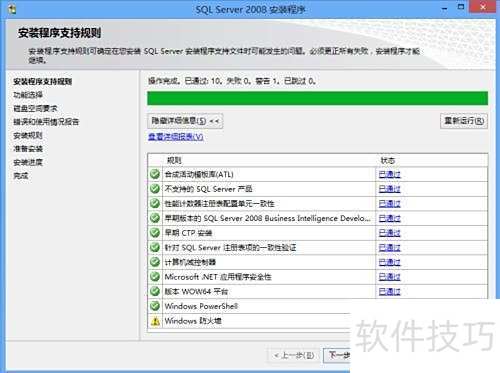Click the rule text 版本 WOW64 平台
This screenshot has width=500, height=373.
[196, 292]
